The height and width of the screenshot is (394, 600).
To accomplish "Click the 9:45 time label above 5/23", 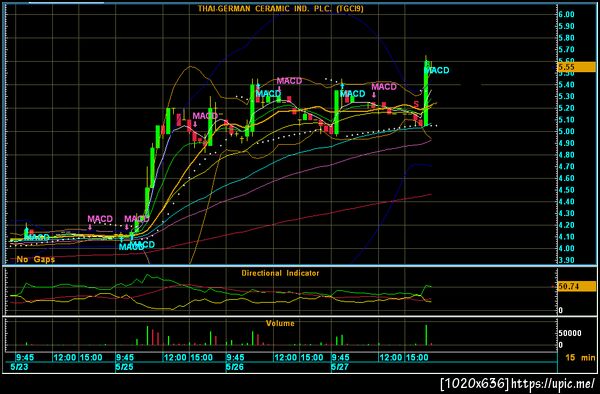I will click(x=25, y=358).
